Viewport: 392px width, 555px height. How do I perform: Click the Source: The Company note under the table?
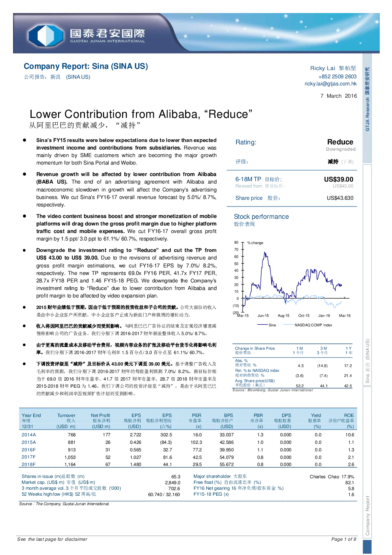(x=64, y=504)
